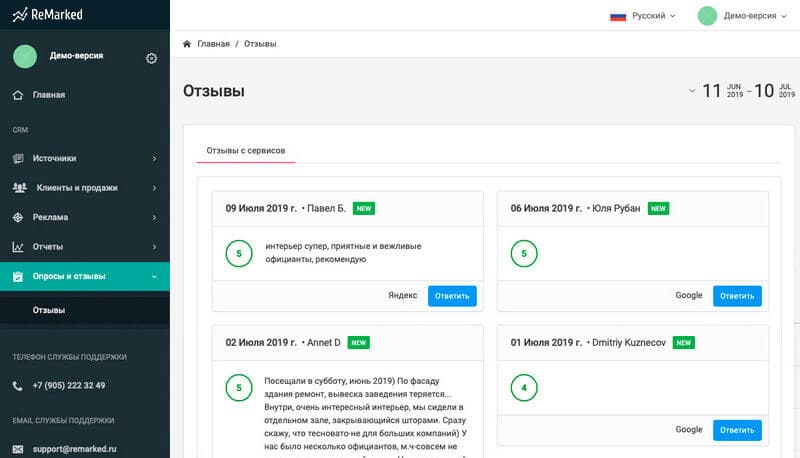Select the Отзывы с сервисов tab
The height and width of the screenshot is (458, 800).
pyautogui.click(x=246, y=150)
